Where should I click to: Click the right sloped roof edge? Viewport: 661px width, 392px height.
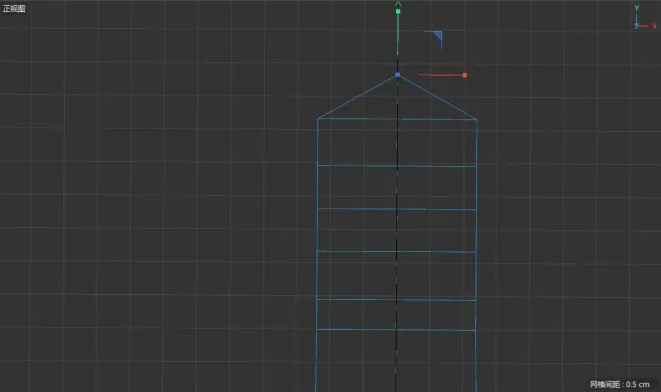click(437, 97)
